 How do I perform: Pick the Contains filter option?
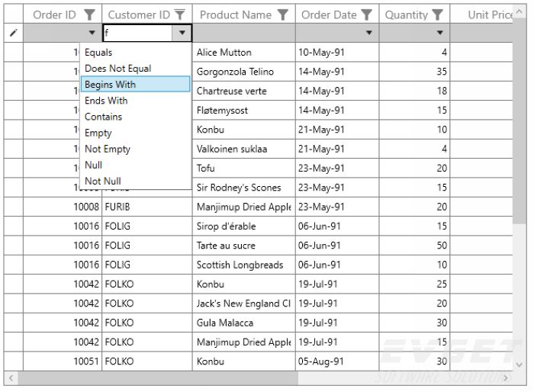(x=135, y=117)
